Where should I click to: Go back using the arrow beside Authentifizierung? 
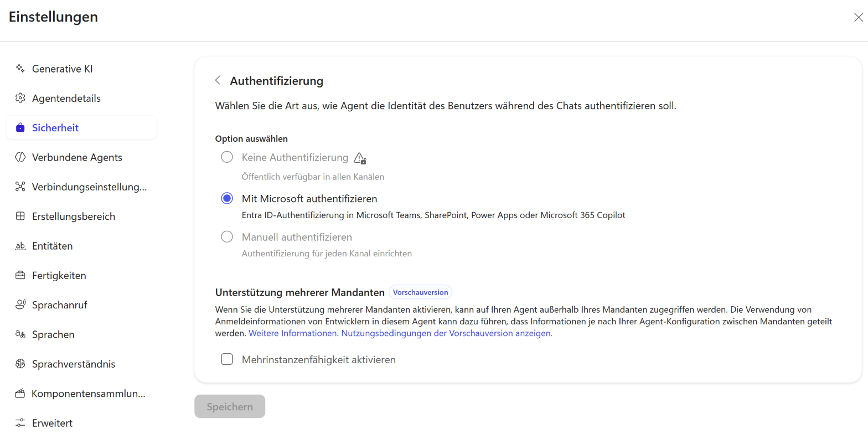(218, 81)
